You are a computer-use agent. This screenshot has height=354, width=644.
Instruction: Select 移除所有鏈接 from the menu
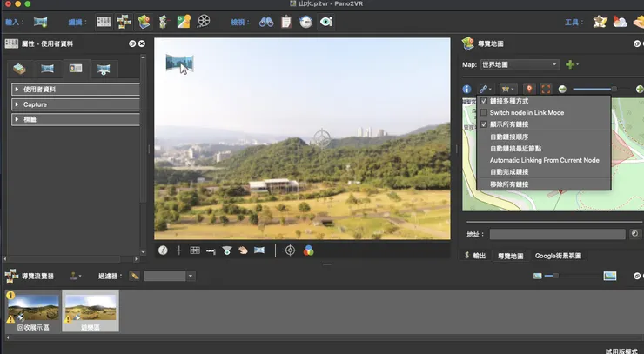509,184
